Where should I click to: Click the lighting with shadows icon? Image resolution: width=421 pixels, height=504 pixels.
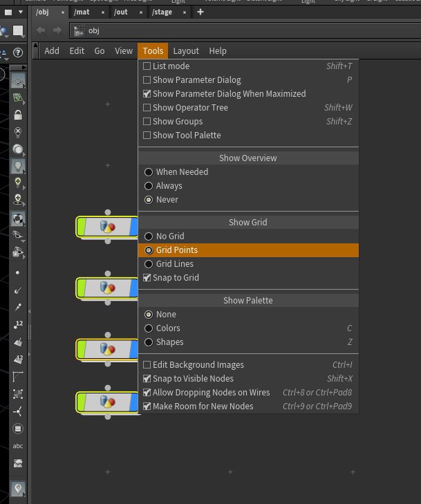click(18, 200)
